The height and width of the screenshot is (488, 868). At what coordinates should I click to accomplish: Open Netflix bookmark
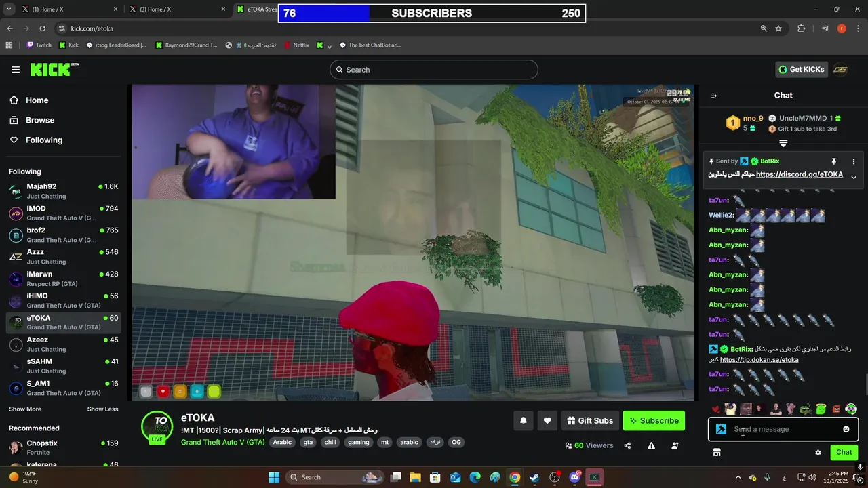click(x=296, y=45)
